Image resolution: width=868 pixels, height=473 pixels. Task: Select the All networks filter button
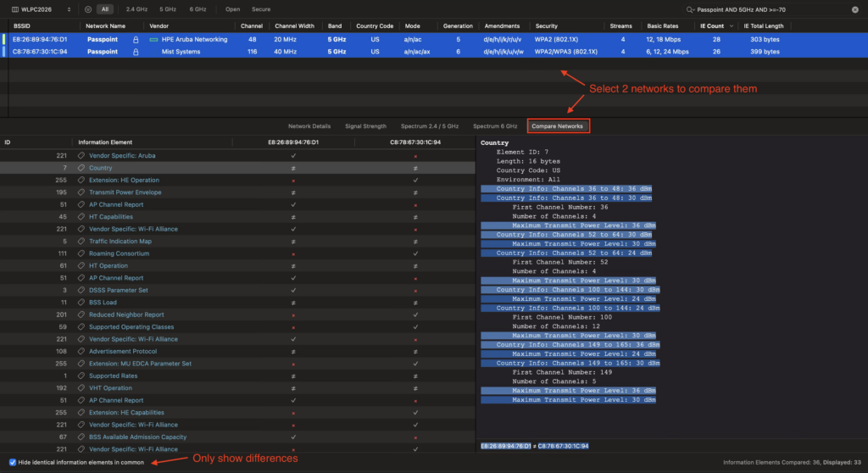(x=105, y=9)
